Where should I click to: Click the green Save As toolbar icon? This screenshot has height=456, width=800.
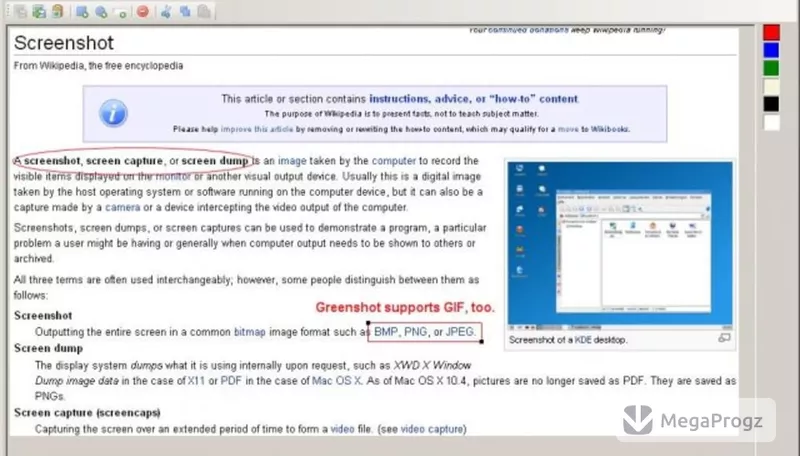coord(39,11)
